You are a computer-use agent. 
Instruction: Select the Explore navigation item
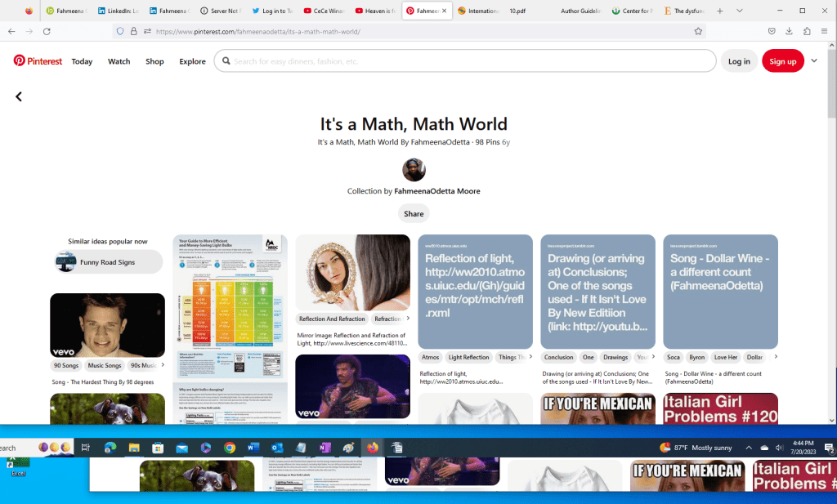[x=192, y=60]
